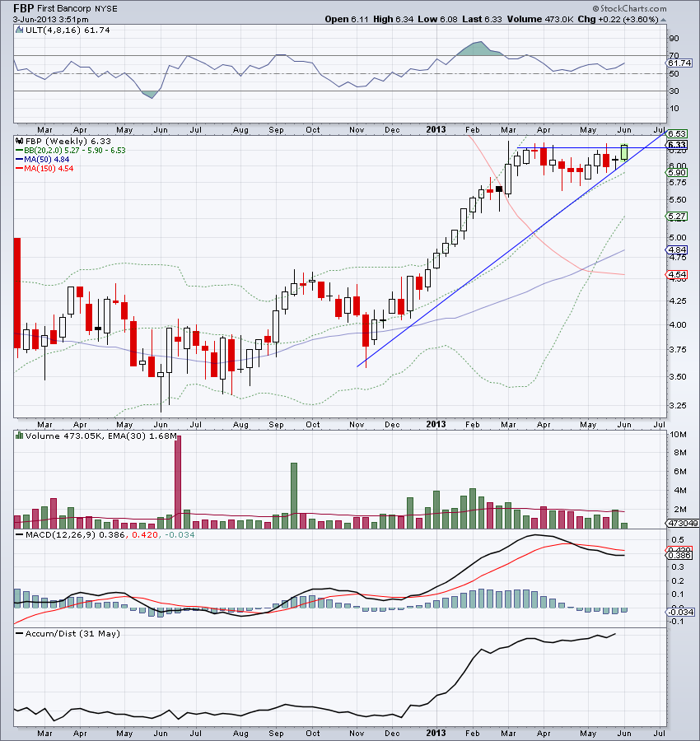This screenshot has height=741, width=700.
Task: Click the large red candle at chart's left edge
Action: coord(17,293)
